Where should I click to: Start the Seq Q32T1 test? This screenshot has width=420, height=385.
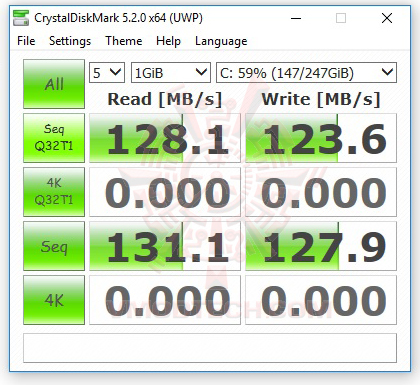54,138
